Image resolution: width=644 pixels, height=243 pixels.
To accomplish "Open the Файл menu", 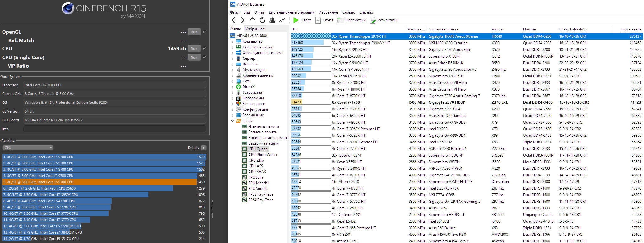I will click(234, 12).
